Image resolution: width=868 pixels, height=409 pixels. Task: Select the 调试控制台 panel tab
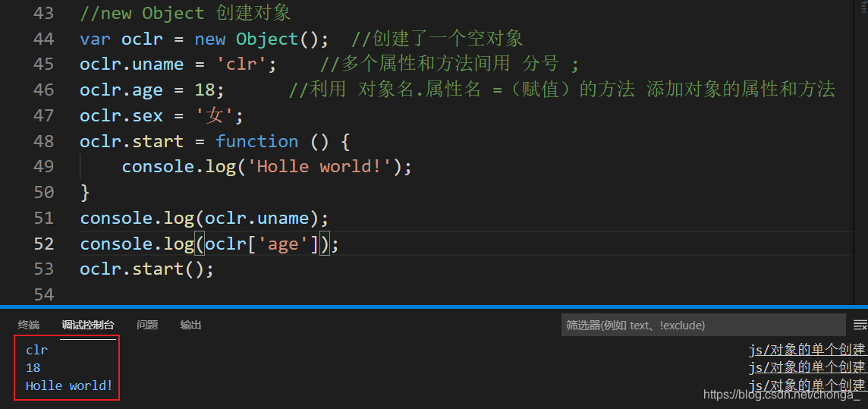point(88,326)
